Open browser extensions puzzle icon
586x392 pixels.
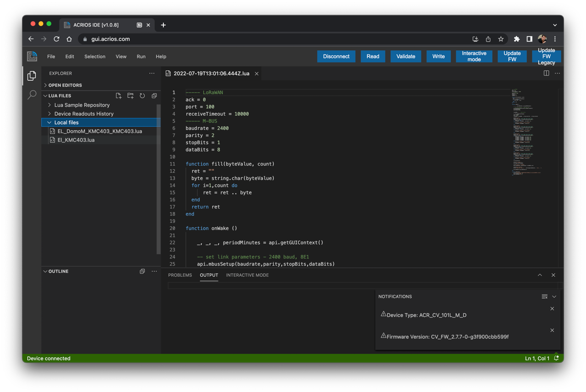coord(517,39)
